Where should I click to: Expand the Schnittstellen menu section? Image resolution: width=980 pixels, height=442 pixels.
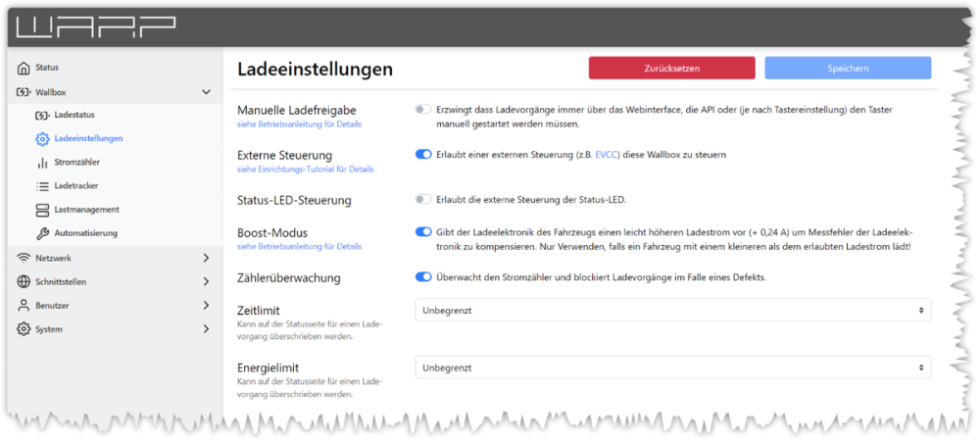[113, 281]
